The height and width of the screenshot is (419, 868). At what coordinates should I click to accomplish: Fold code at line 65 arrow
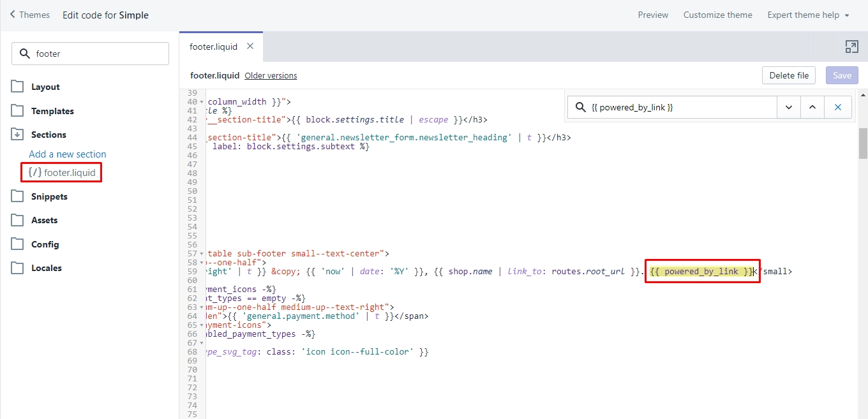click(x=202, y=325)
